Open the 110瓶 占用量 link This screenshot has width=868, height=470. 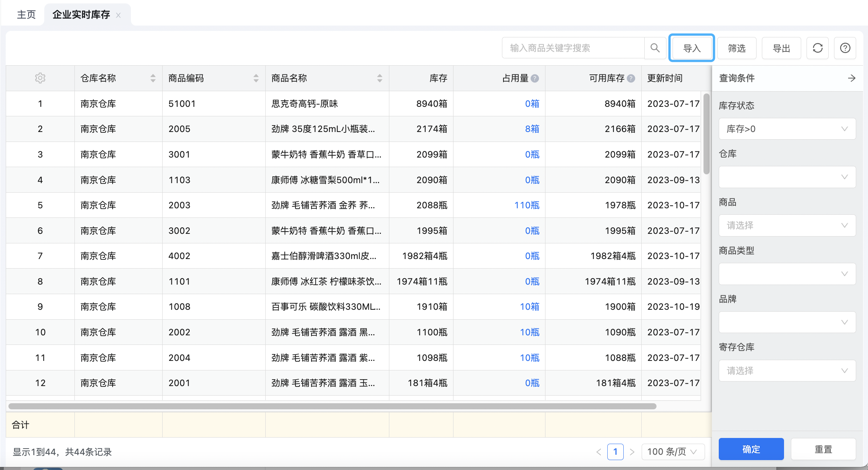527,205
